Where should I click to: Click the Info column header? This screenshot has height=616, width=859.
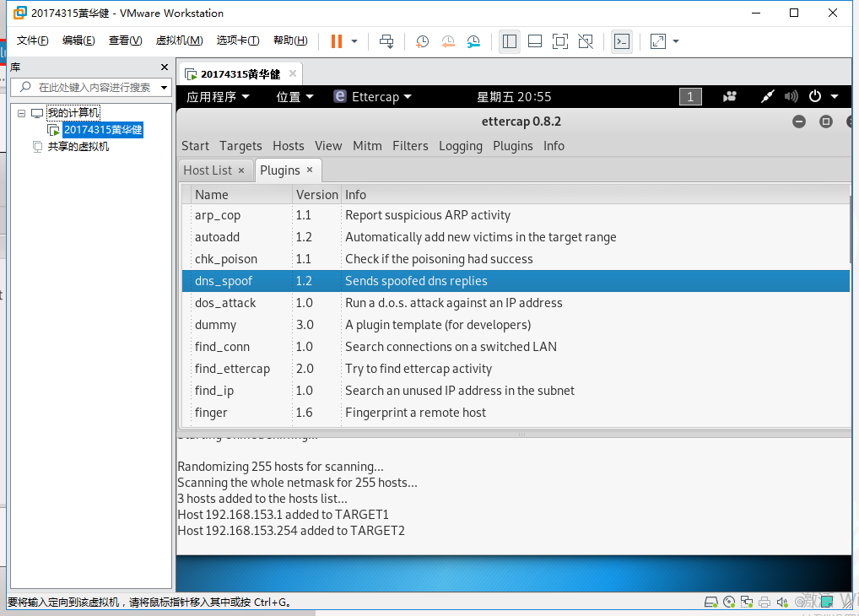[x=595, y=195]
